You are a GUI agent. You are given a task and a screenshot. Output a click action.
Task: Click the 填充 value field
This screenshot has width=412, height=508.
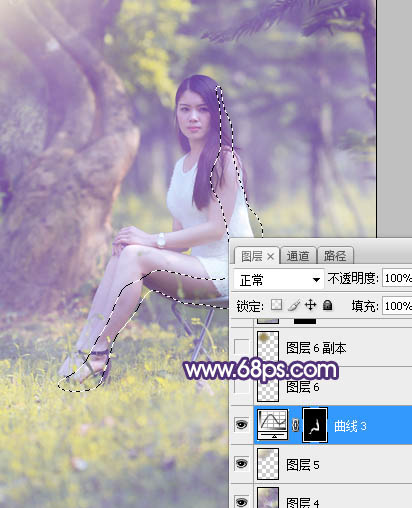coord(397,306)
